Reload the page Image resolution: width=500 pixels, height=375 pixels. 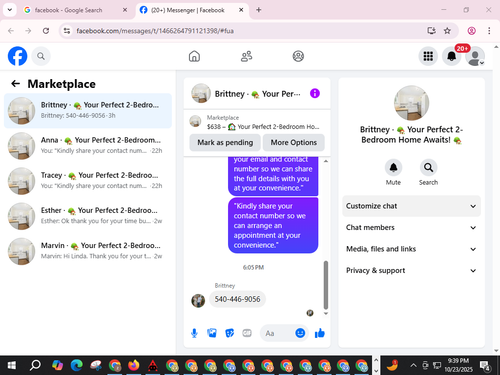pos(46,31)
